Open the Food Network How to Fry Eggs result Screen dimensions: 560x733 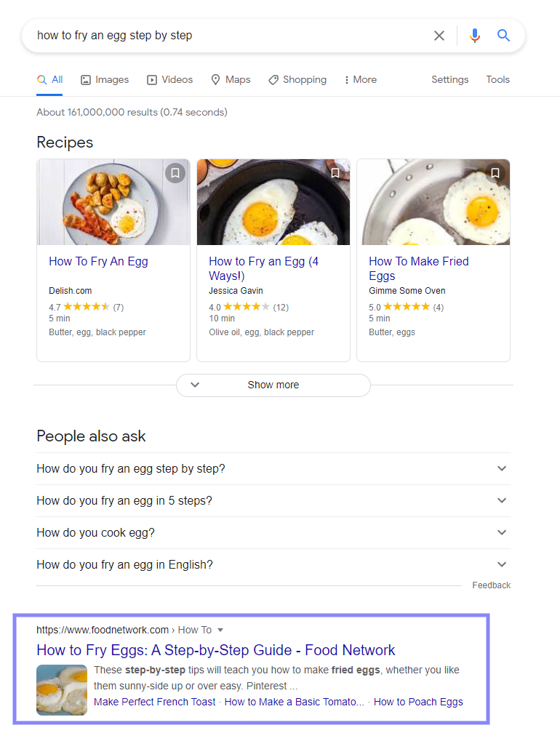[215, 650]
